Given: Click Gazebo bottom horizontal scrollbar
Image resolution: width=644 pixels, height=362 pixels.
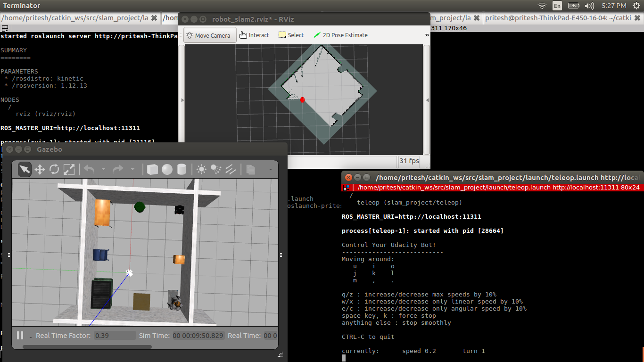Looking at the screenshot, I should [x=87, y=347].
